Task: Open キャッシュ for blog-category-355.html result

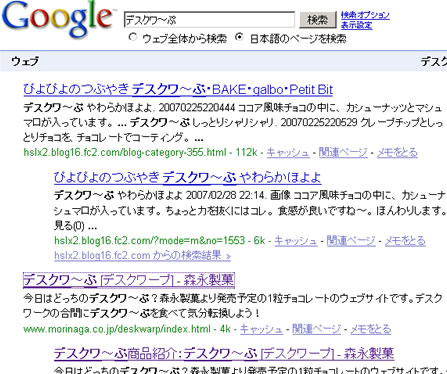Action: (288, 152)
